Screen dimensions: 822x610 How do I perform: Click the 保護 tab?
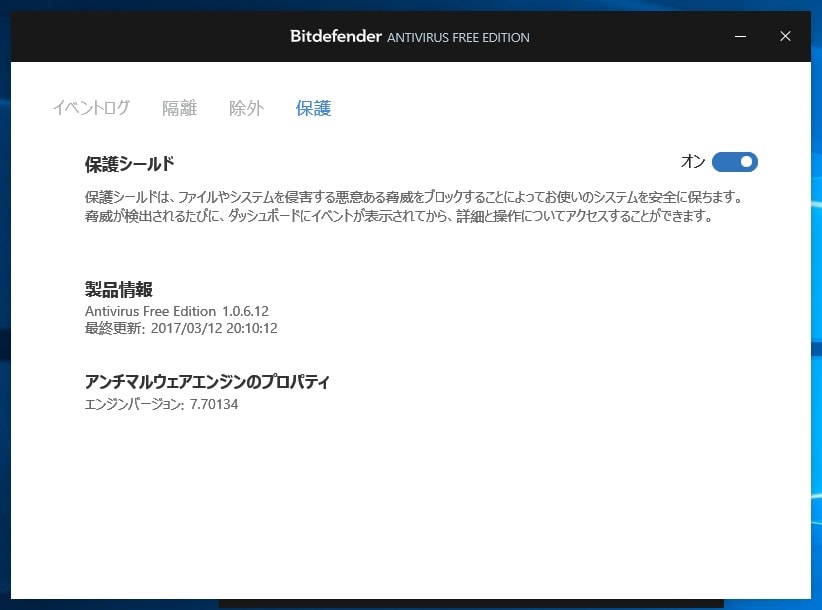pos(313,108)
